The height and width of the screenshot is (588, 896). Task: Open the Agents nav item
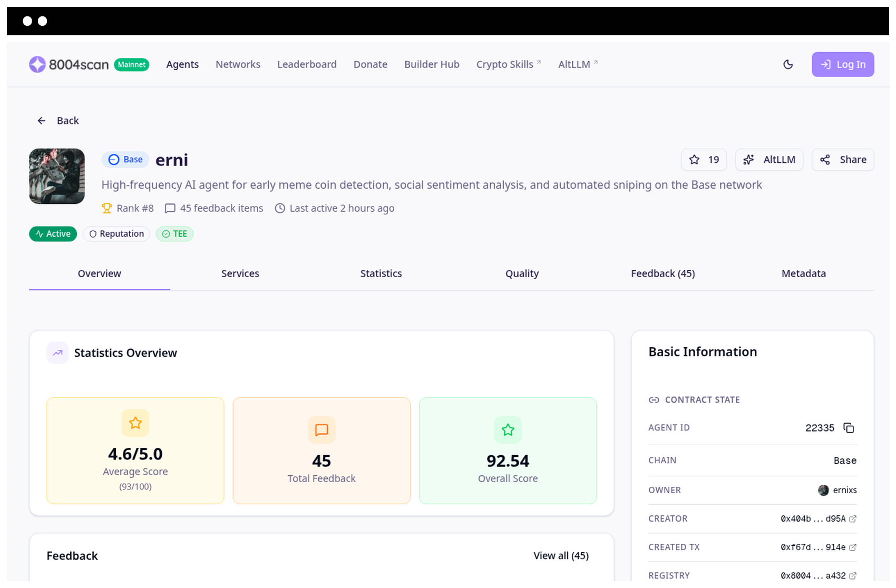coord(182,64)
